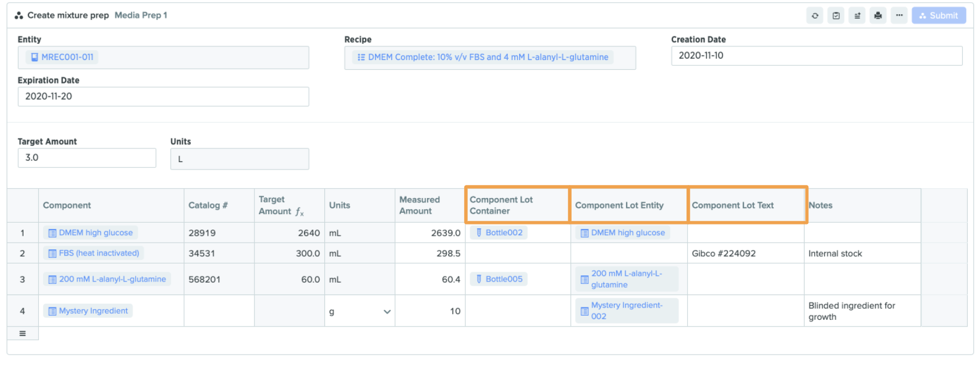Click the Target Amount formula fx icon
Viewport: 980px width, 365px height.
[300, 212]
